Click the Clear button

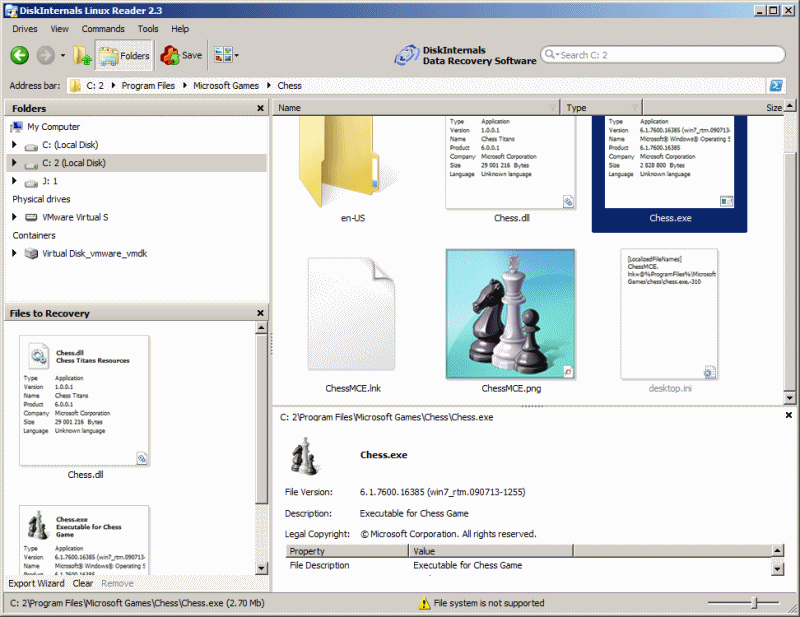[83, 583]
